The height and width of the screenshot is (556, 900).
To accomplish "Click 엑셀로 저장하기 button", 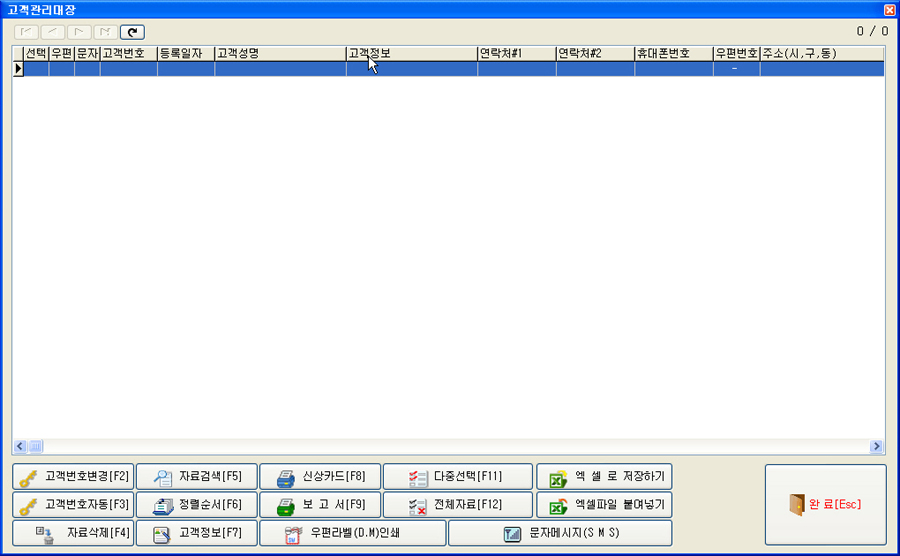I will pyautogui.click(x=604, y=476).
